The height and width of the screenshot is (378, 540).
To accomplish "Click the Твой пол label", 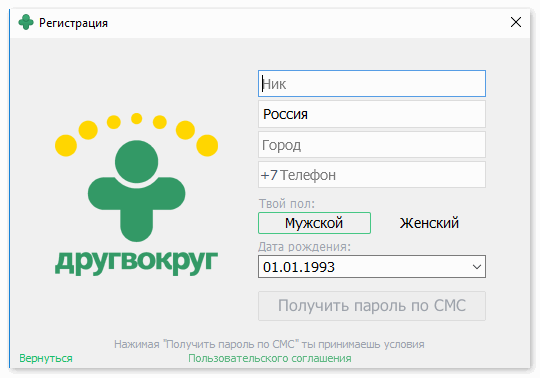I will [x=287, y=204].
